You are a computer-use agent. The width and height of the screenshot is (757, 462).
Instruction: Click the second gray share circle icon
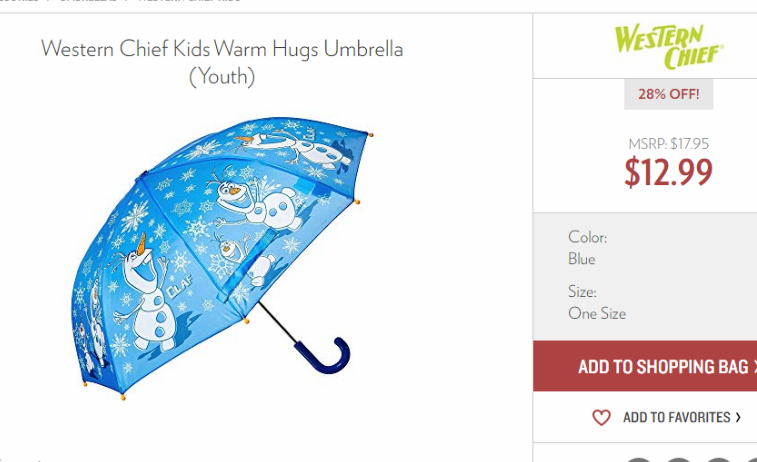point(679,460)
